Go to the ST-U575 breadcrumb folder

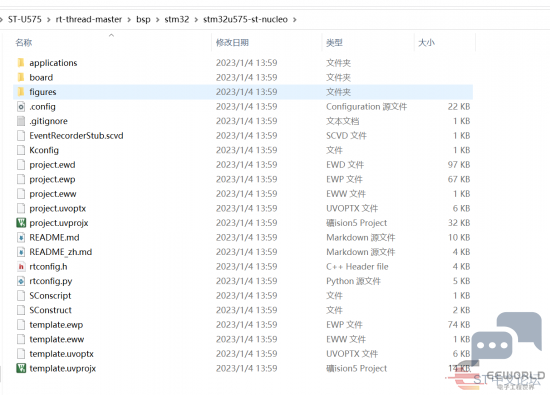(25, 19)
